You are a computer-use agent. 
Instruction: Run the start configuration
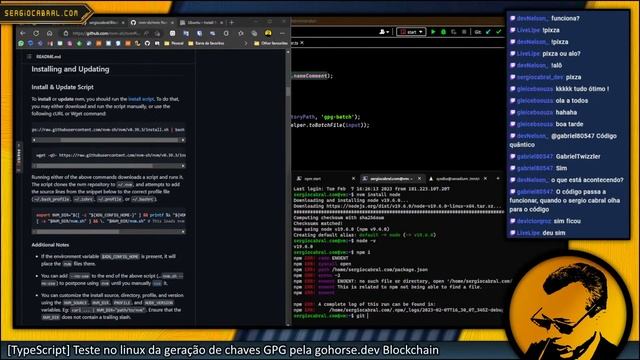(433, 32)
